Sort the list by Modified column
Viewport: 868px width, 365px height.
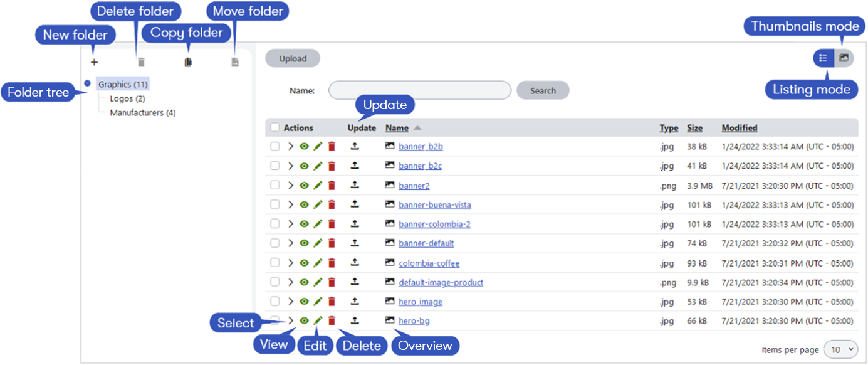[x=739, y=128]
